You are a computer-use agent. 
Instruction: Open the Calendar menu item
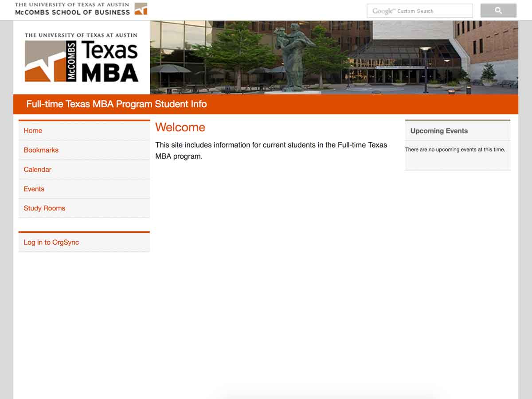point(84,170)
